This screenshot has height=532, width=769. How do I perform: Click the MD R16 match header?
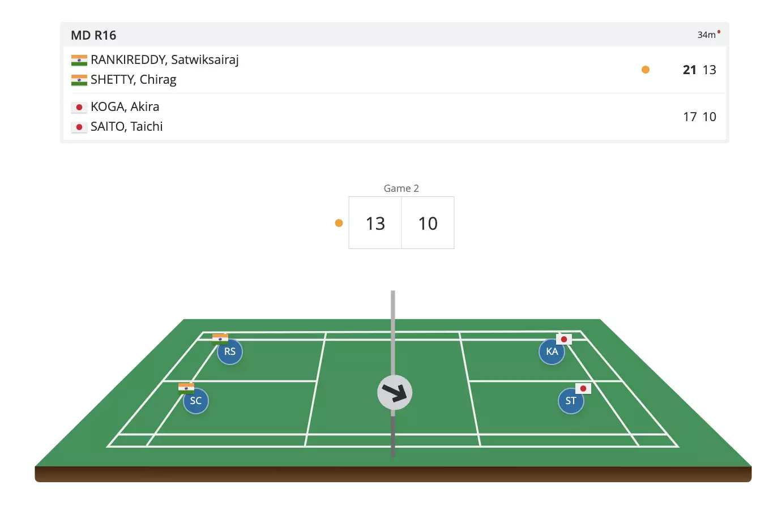click(93, 35)
